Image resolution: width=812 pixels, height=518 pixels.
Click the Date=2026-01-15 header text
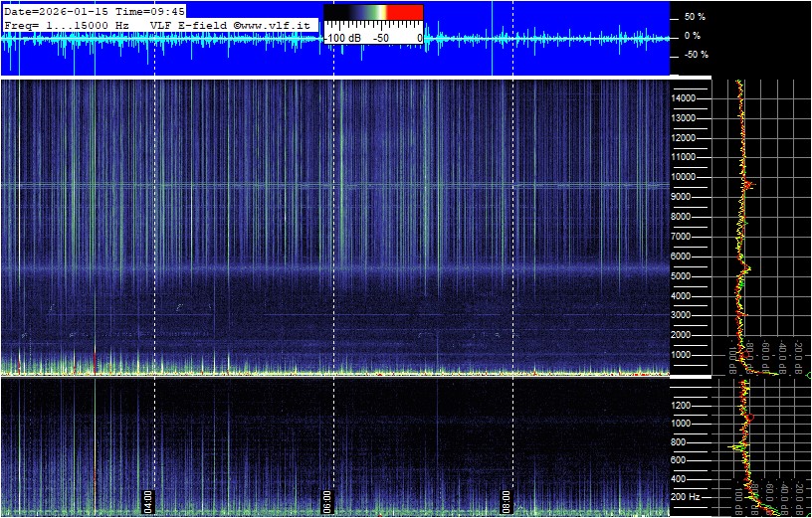click(x=55, y=11)
